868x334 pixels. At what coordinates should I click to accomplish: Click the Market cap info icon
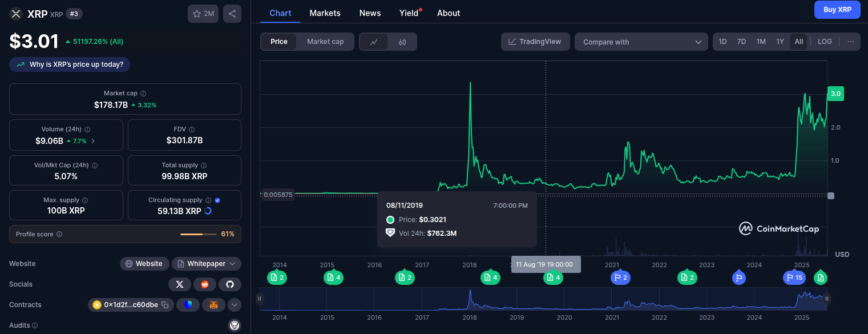[143, 94]
